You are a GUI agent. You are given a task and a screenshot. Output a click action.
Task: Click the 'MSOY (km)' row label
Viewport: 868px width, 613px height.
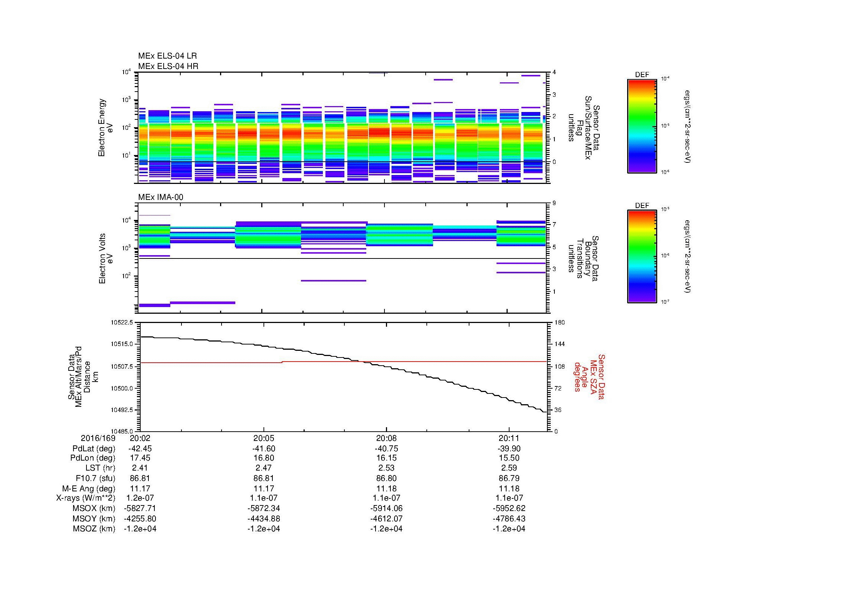click(x=94, y=518)
